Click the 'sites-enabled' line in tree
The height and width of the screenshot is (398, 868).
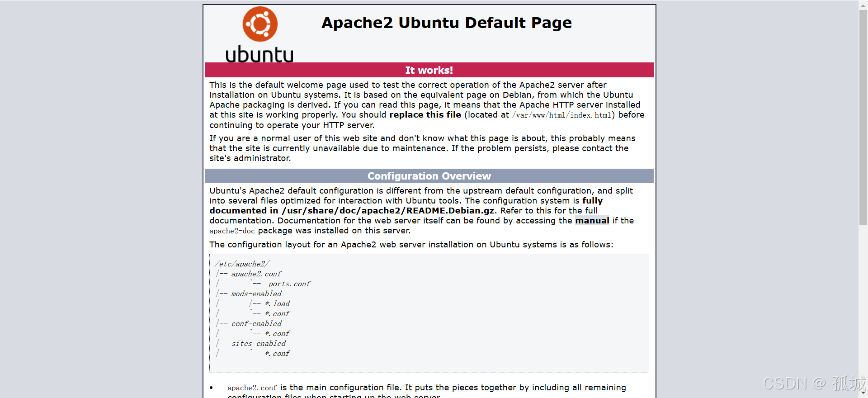click(258, 344)
